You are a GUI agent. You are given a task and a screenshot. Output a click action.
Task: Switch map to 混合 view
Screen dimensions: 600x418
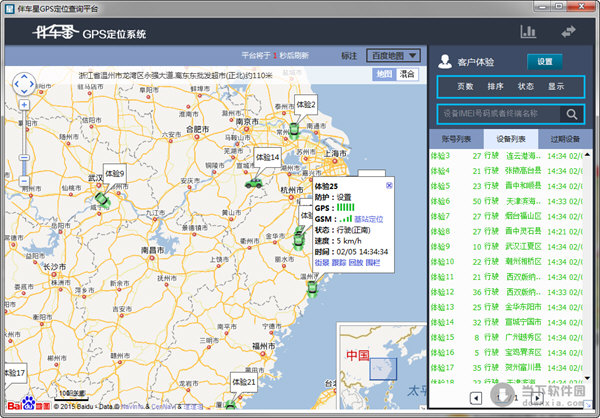click(407, 74)
